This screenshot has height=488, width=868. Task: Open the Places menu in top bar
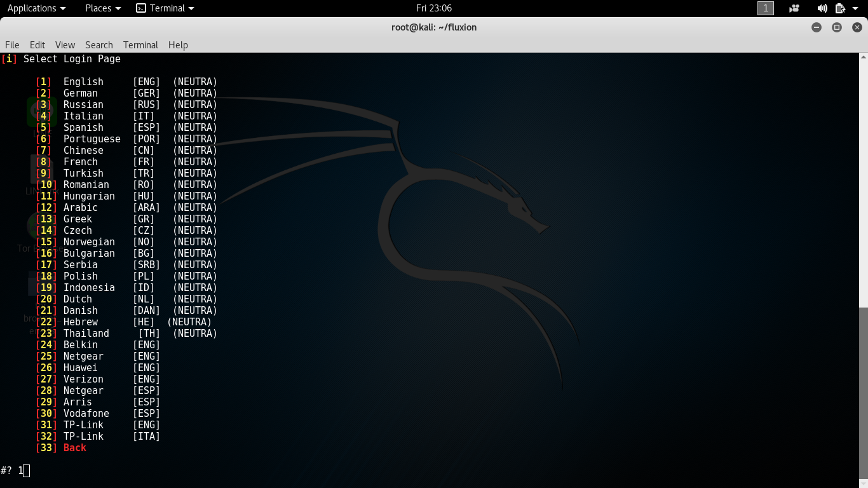click(x=103, y=8)
